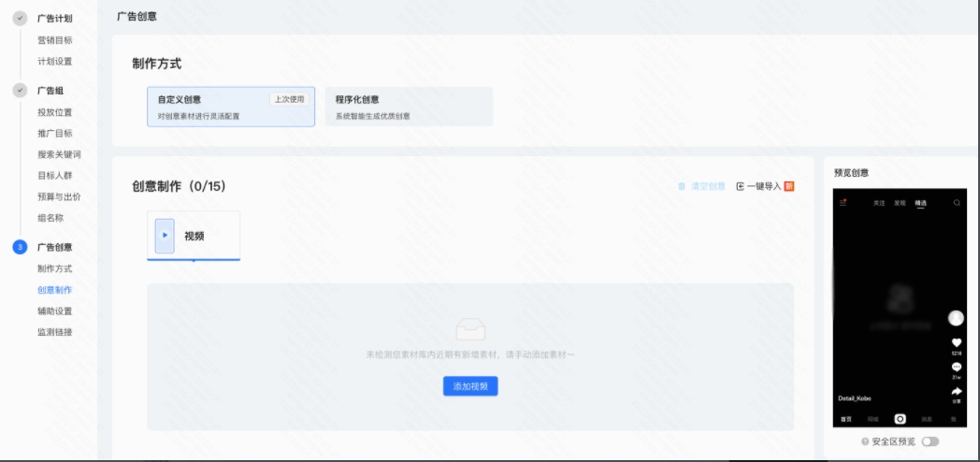This screenshot has height=462, width=980.
Task: Click 广告创意 heading in sidebar
Action: point(55,248)
